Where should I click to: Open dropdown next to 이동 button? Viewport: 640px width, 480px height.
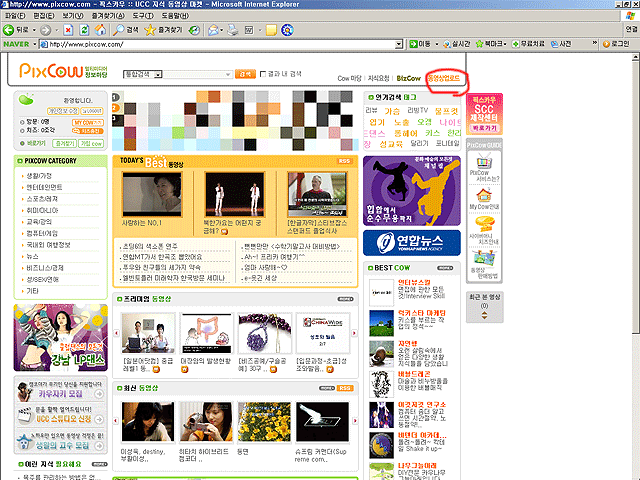click(437, 44)
